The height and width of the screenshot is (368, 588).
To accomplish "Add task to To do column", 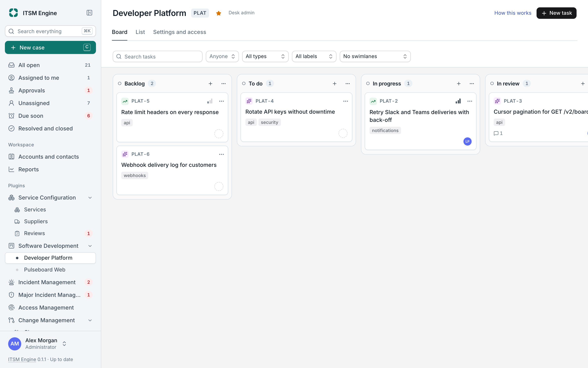I will click(335, 83).
